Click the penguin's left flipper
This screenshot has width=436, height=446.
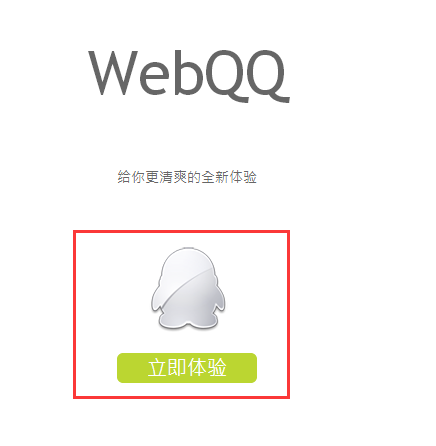click(x=157, y=300)
